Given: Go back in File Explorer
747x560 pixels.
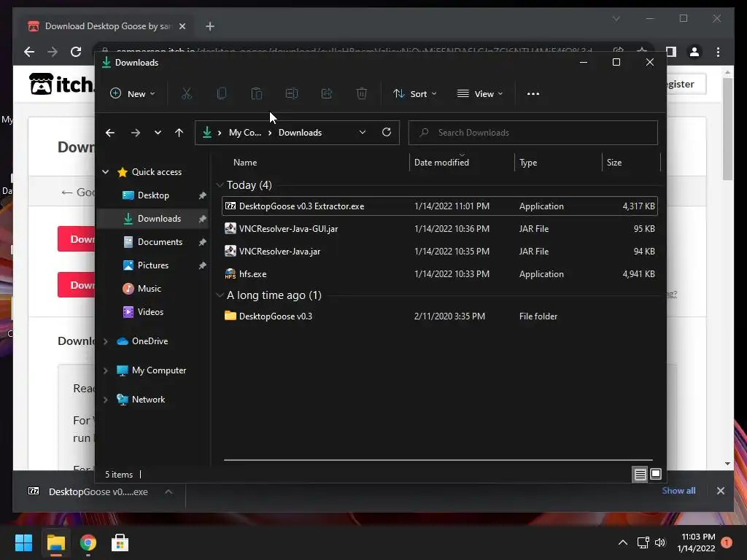Looking at the screenshot, I should click(x=110, y=133).
